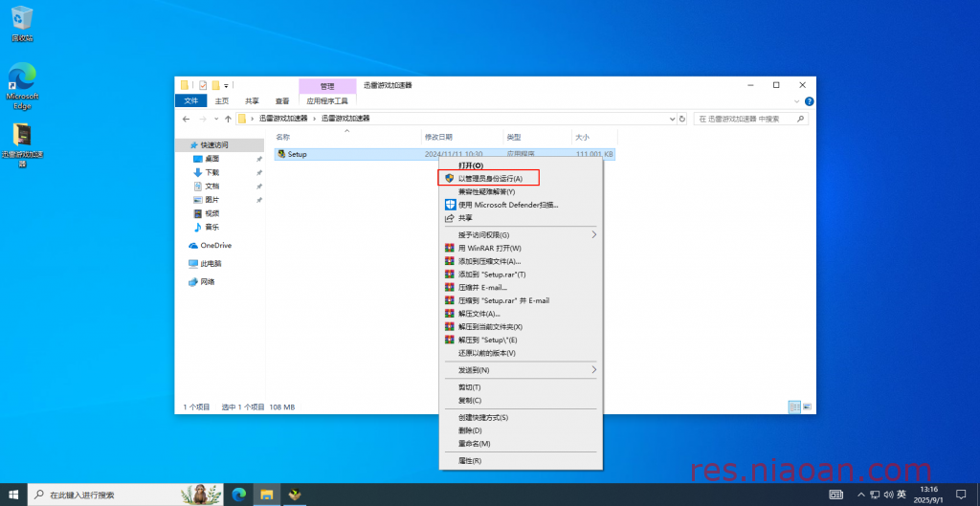
Task: Choose 复制(C) from the context menu
Action: pyautogui.click(x=521, y=401)
